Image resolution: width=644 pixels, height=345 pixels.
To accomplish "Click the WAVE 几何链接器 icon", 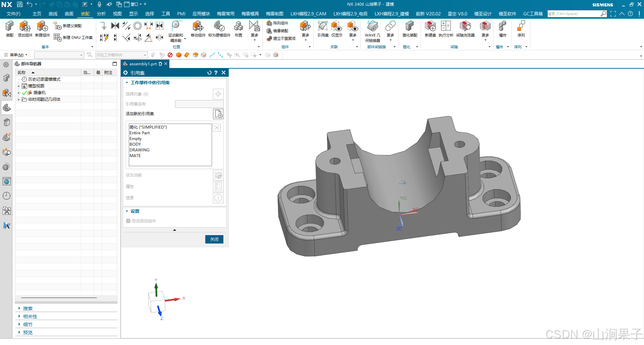I will (x=373, y=31).
